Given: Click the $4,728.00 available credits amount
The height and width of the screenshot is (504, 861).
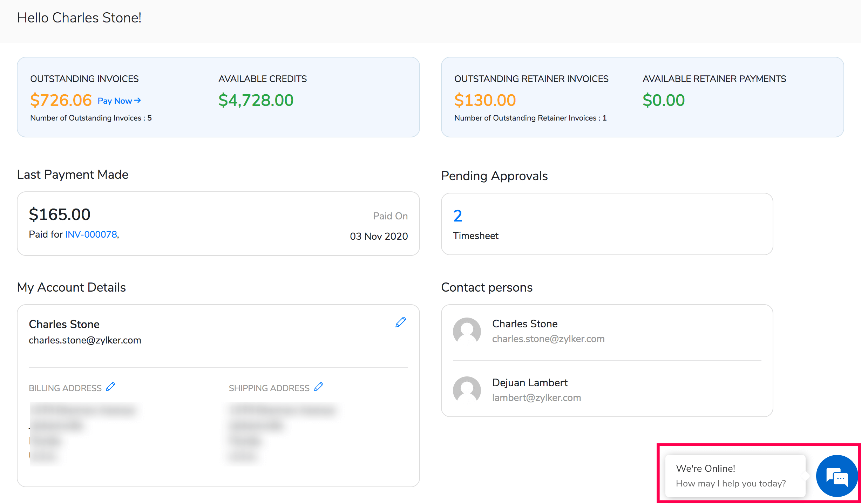Looking at the screenshot, I should click(x=256, y=100).
